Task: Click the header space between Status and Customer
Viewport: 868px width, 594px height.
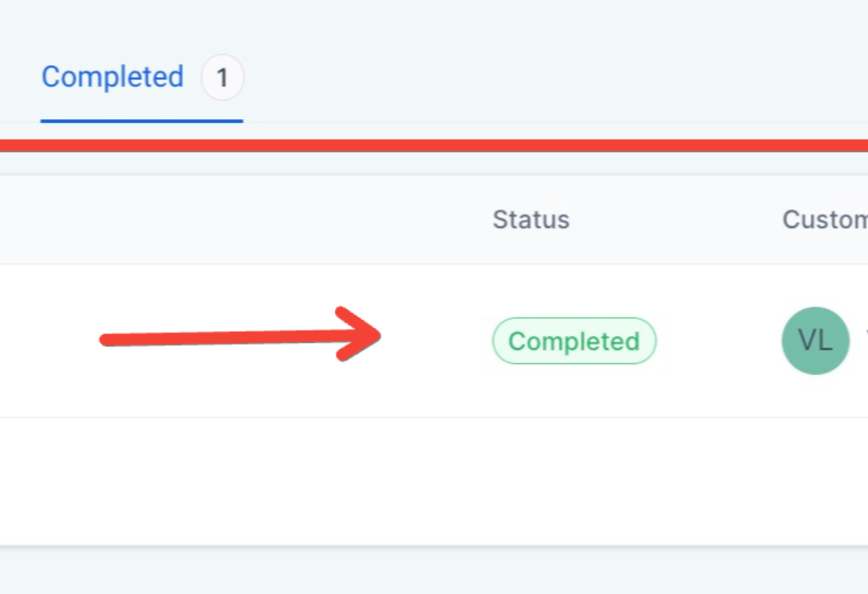Action: coord(676,219)
